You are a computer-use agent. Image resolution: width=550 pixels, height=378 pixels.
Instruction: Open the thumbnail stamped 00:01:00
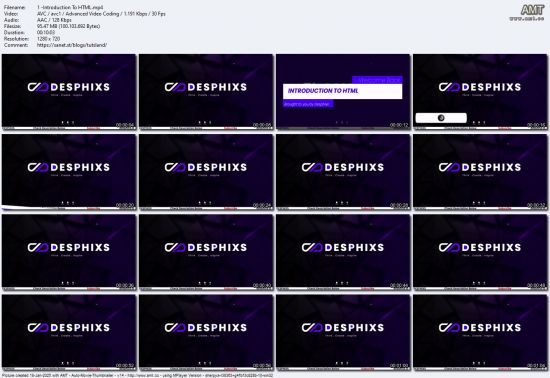tap(343, 332)
